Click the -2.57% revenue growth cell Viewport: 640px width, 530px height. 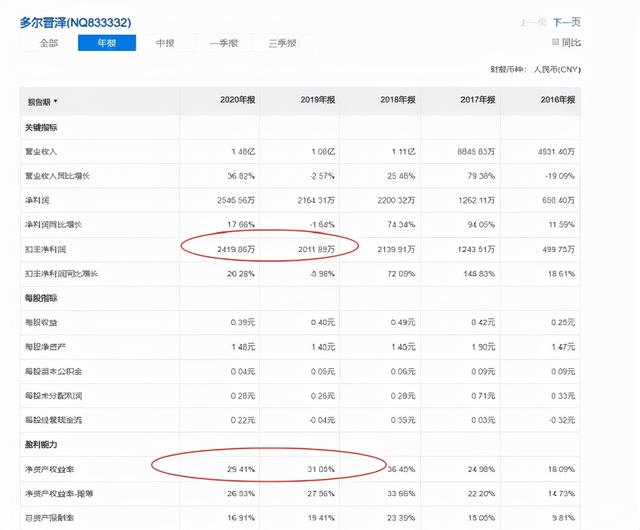(322, 176)
